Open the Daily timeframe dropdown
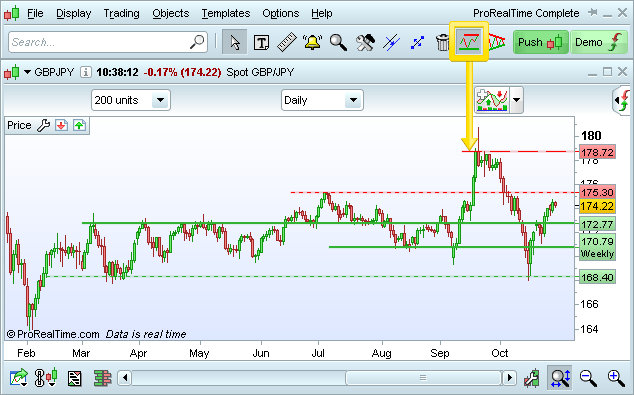Image resolution: width=634 pixels, height=395 pixels. (x=322, y=100)
